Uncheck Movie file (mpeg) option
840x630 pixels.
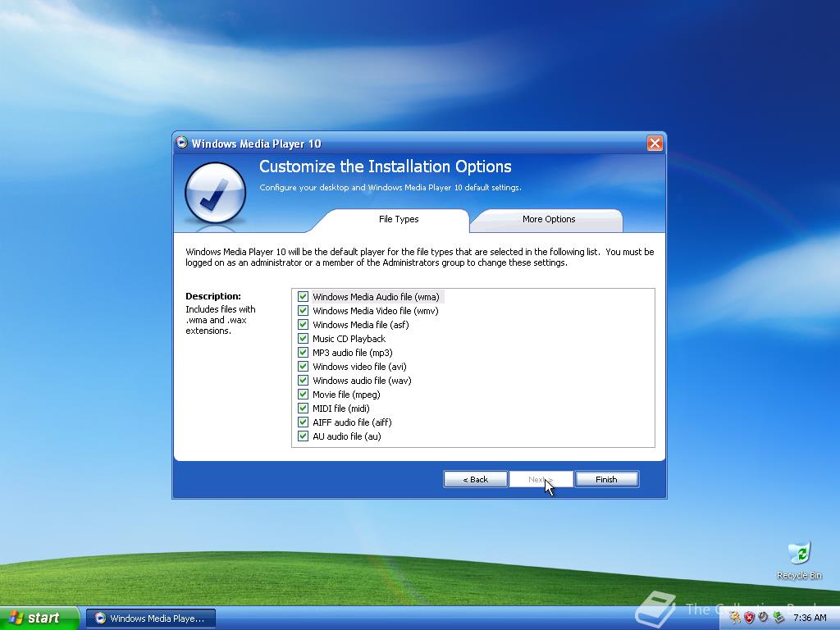pyautogui.click(x=304, y=395)
